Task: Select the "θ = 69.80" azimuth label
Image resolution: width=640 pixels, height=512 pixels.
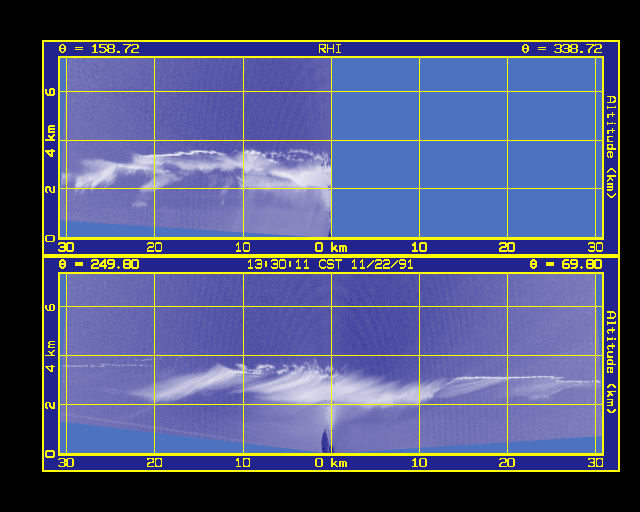Action: pyautogui.click(x=566, y=264)
